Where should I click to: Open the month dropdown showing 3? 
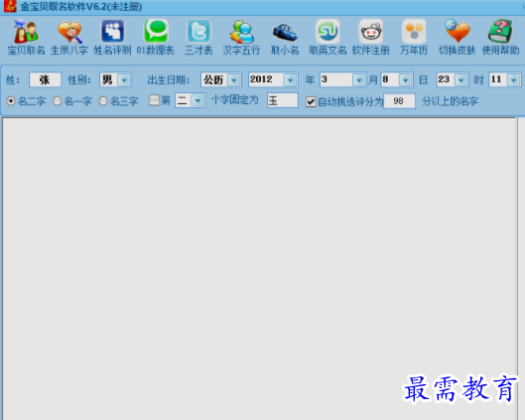coord(359,80)
